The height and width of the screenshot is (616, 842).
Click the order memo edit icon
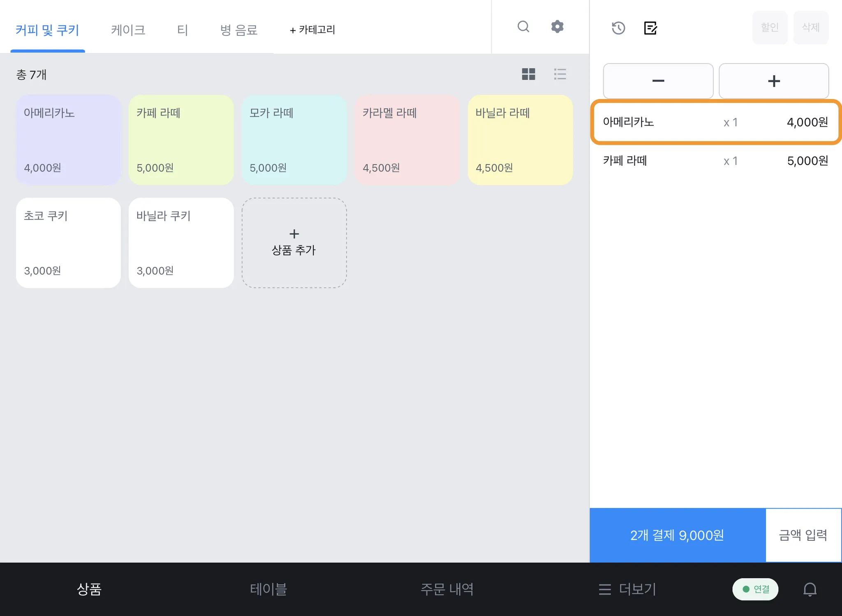click(x=650, y=28)
